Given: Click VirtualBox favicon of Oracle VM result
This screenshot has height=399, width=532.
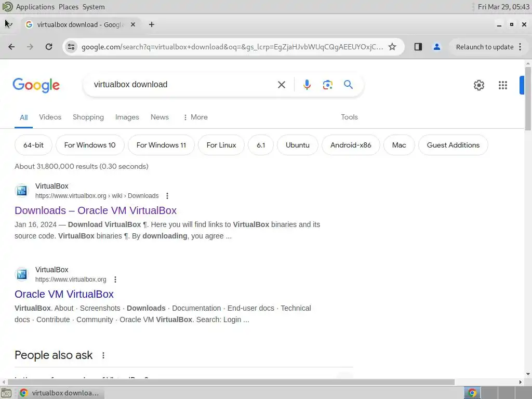Looking at the screenshot, I should (x=22, y=274).
